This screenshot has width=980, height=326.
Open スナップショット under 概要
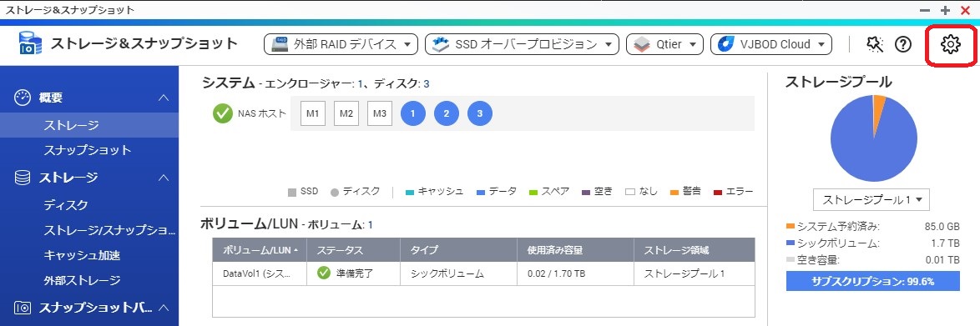88,150
